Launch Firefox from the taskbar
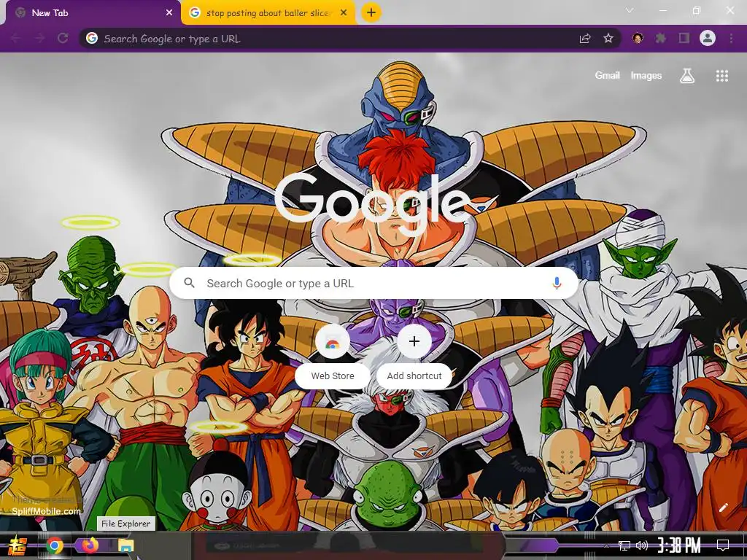The width and height of the screenshot is (747, 560). click(90, 545)
